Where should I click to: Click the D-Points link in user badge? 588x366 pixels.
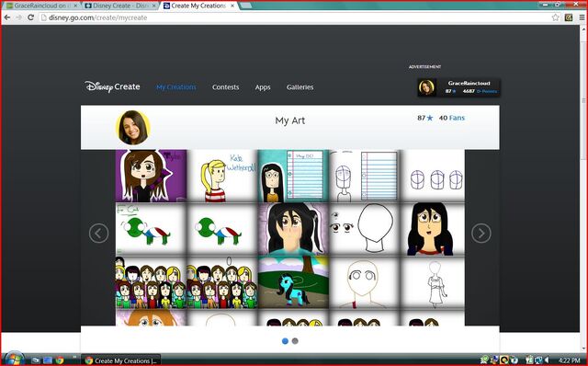point(487,91)
